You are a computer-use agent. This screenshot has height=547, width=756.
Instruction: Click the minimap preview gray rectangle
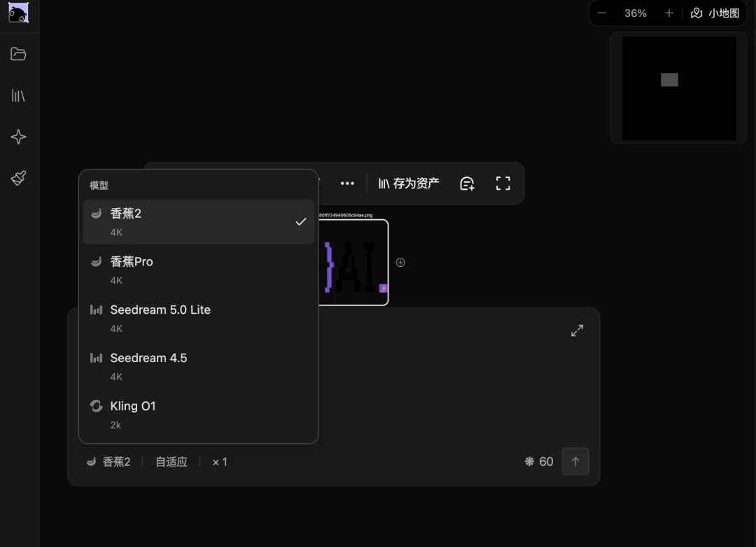click(x=669, y=80)
